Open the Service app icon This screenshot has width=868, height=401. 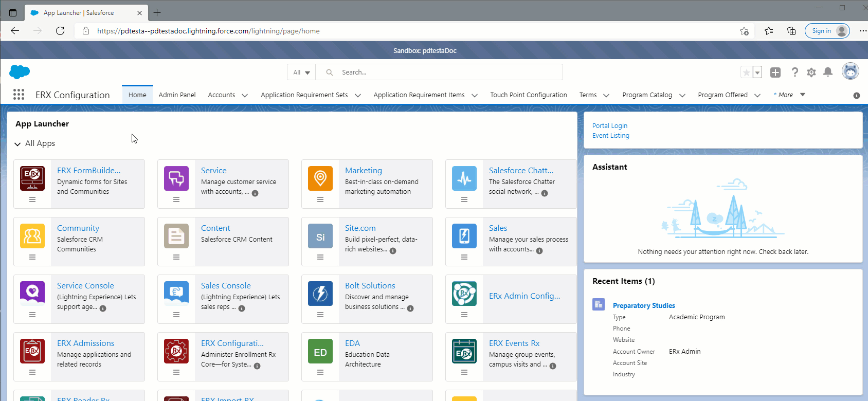pyautogui.click(x=176, y=178)
